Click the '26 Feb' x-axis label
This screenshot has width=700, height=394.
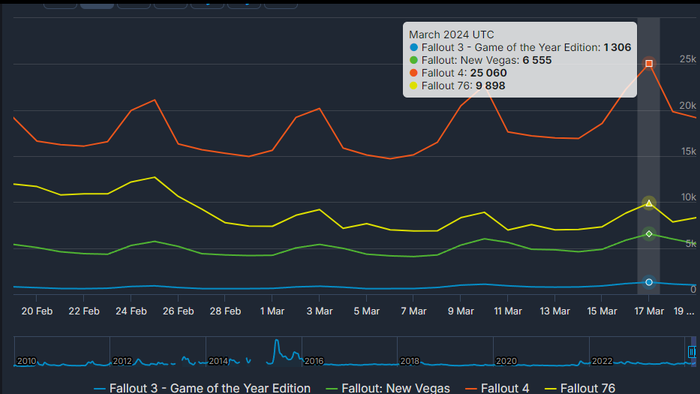(178, 311)
